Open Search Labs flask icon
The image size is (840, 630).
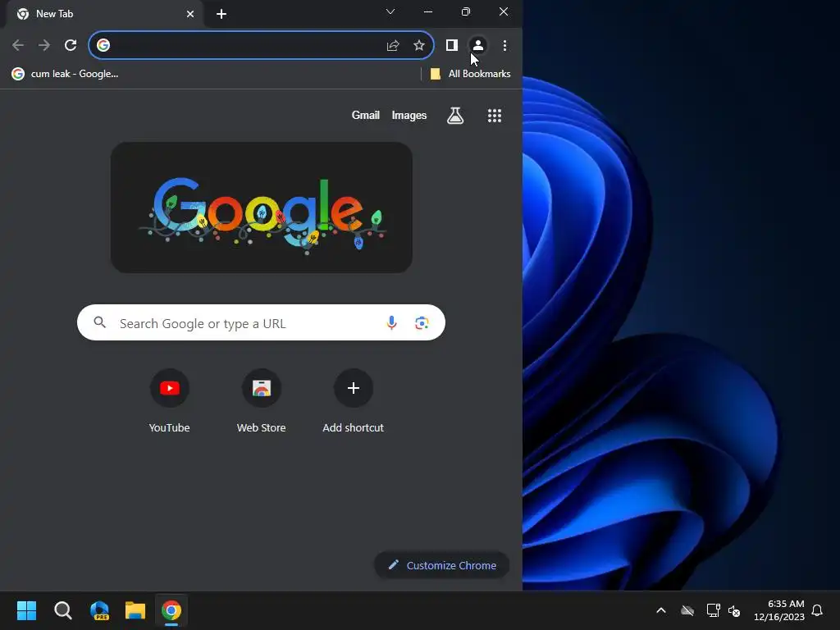tap(455, 115)
